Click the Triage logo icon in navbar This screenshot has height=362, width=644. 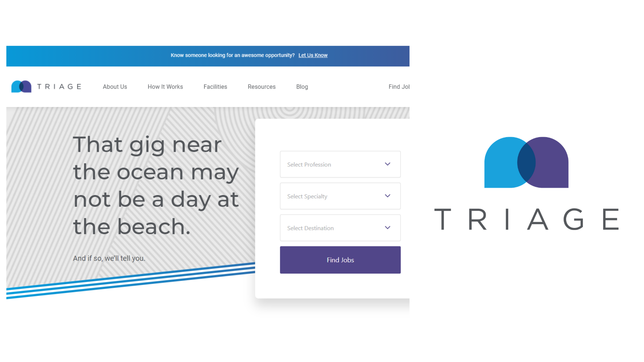tap(21, 86)
